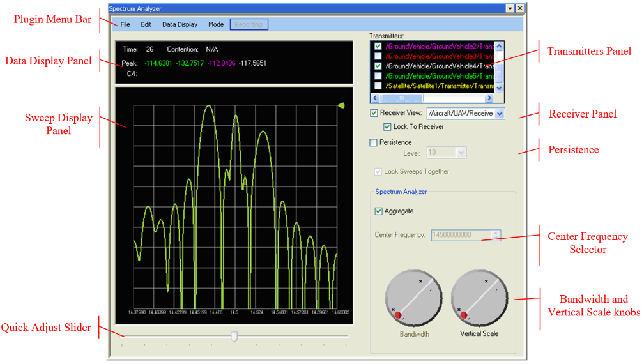Disable the Lock To Receiver checkbox

tap(387, 126)
